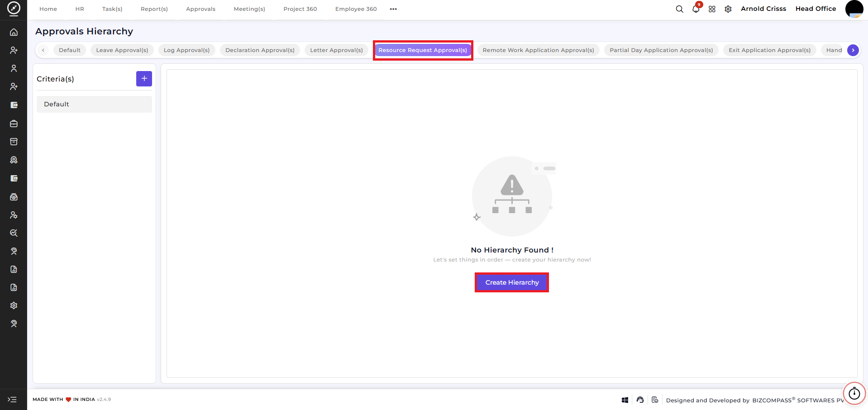Switch to the Letter Approval(s) tab
Viewport: 868px width, 410px height.
336,50
